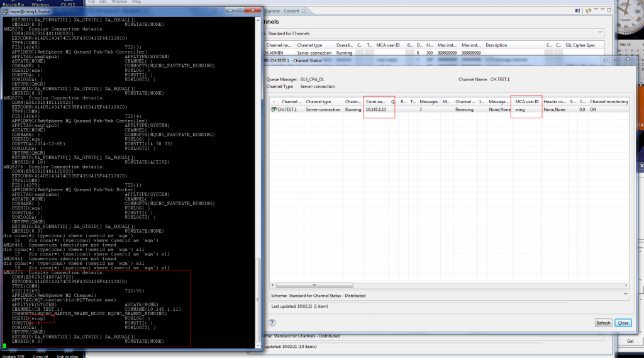
Task: Click the USERID(wing) line in terminal
Action: [x=29, y=318]
